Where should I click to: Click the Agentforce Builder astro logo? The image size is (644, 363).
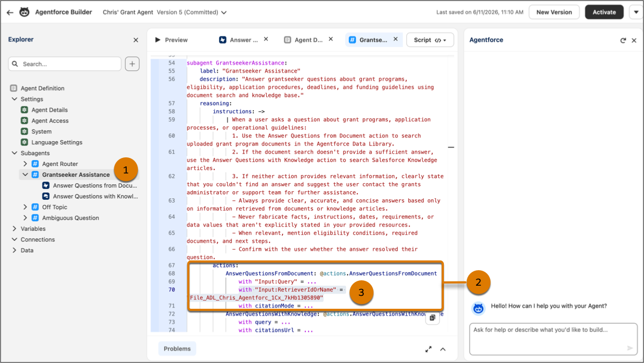click(x=24, y=12)
